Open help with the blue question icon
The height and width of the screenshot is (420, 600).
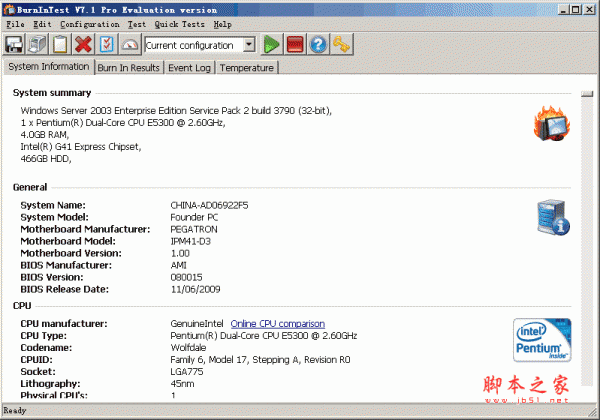(318, 44)
